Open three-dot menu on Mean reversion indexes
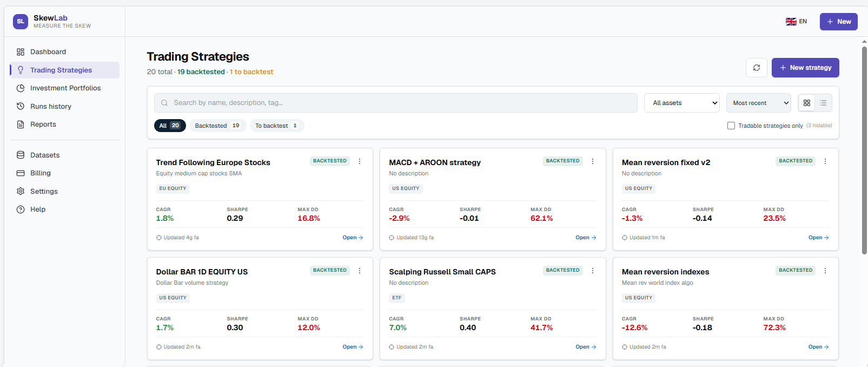 [825, 271]
